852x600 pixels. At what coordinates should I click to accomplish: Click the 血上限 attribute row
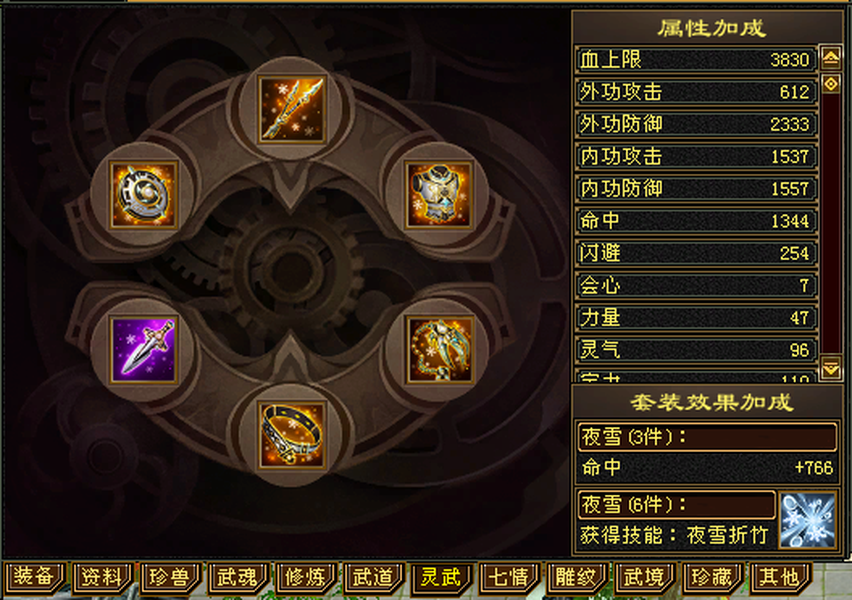pyautogui.click(x=696, y=60)
